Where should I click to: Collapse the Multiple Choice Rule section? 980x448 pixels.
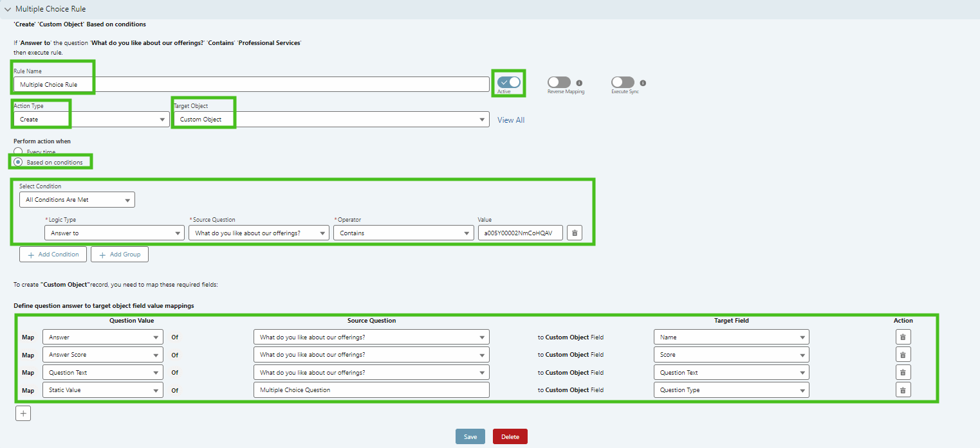[8, 9]
